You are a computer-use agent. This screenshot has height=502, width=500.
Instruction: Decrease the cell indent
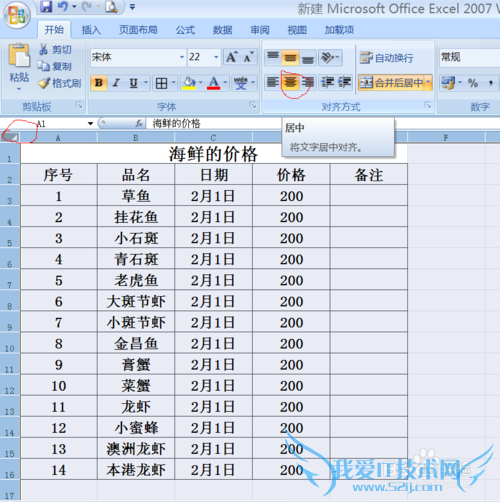[327, 82]
